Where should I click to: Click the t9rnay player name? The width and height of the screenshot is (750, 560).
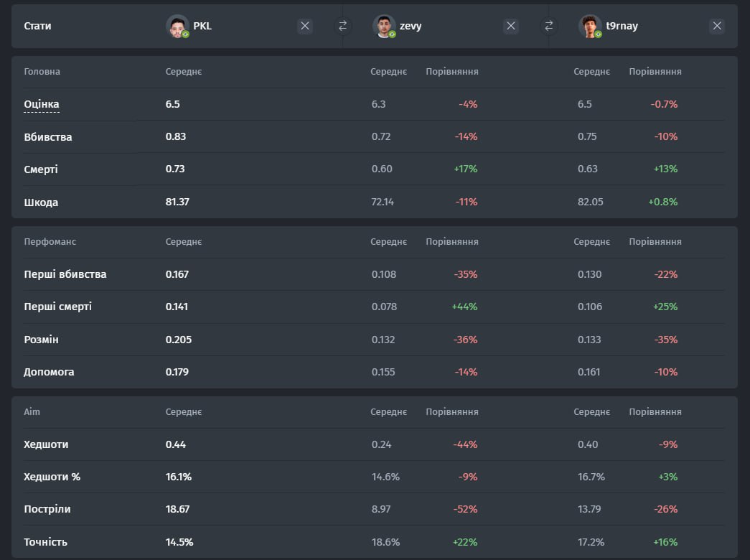coord(622,27)
